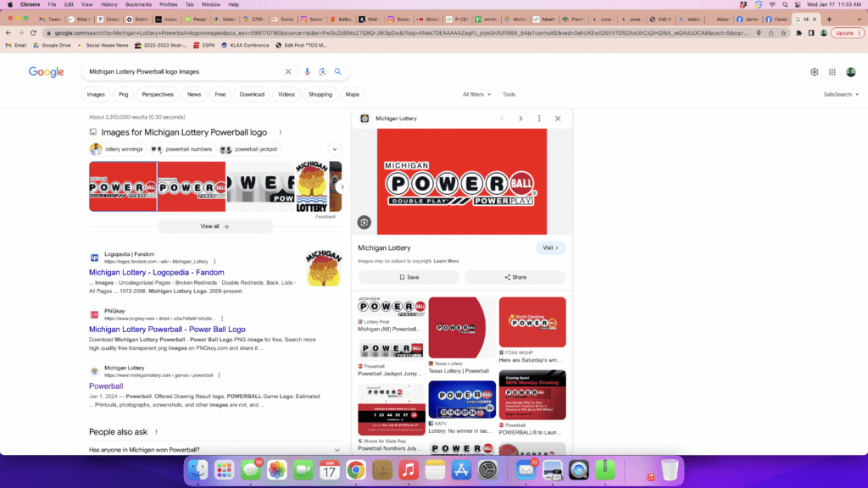Open three-dot menu in image preview panel
The width and height of the screenshot is (868, 488).
pos(539,119)
